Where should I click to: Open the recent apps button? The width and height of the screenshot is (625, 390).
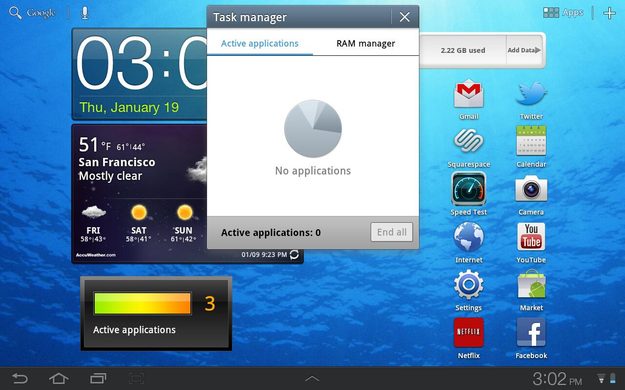coord(98,378)
